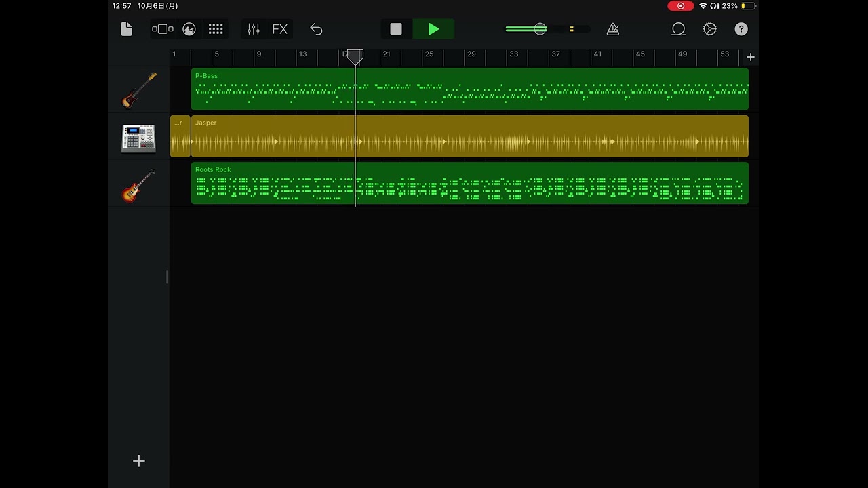Select the short yellow region before Jasper
The height and width of the screenshot is (488, 868).
click(x=180, y=136)
